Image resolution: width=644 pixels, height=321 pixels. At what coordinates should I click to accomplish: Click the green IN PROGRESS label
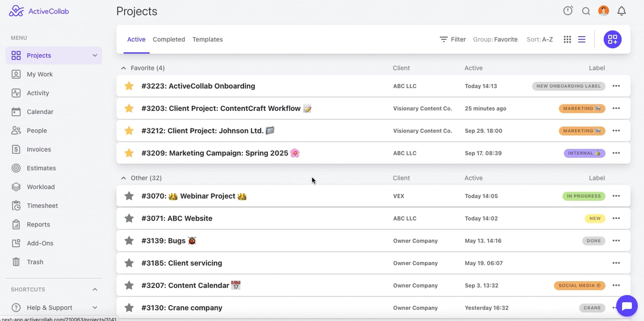click(584, 196)
